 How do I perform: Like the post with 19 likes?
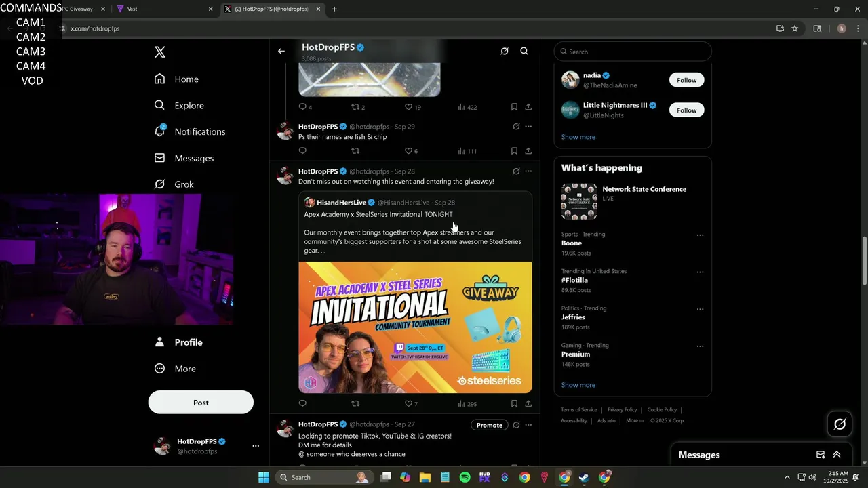(x=409, y=107)
